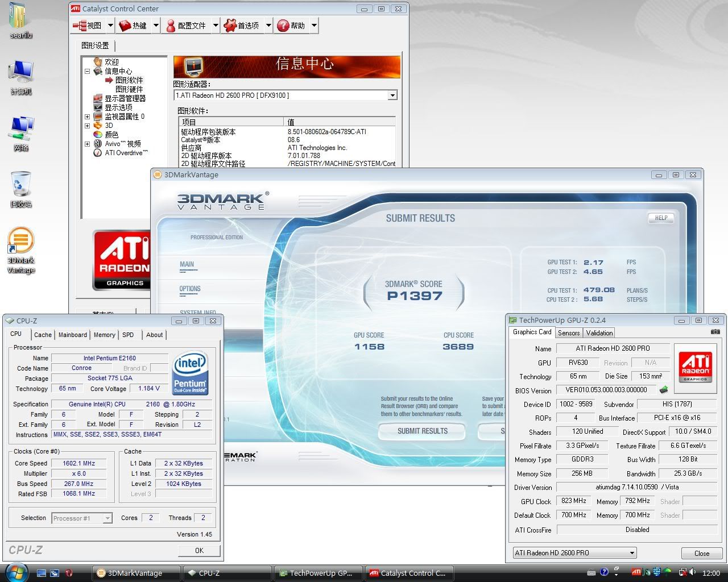This screenshot has width=728, height=582.
Task: Click the 配置文件 profiles icon in Catalyst
Action: pyautogui.click(x=171, y=26)
